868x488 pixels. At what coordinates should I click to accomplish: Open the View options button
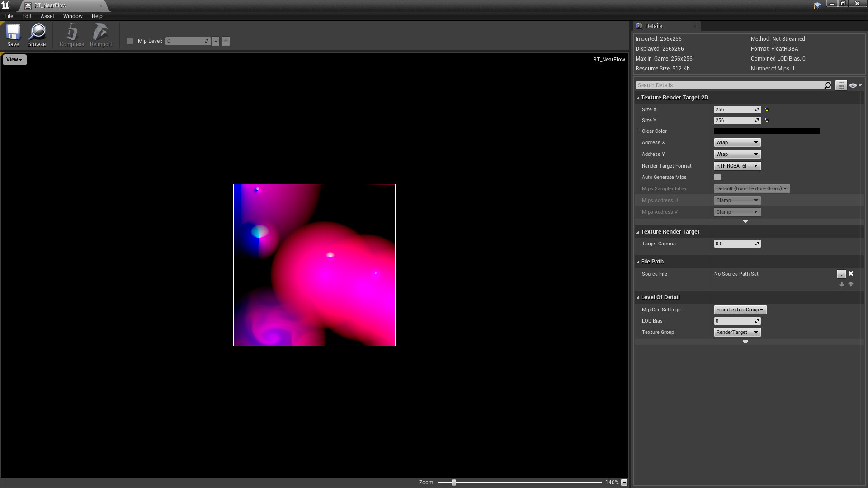(14, 60)
